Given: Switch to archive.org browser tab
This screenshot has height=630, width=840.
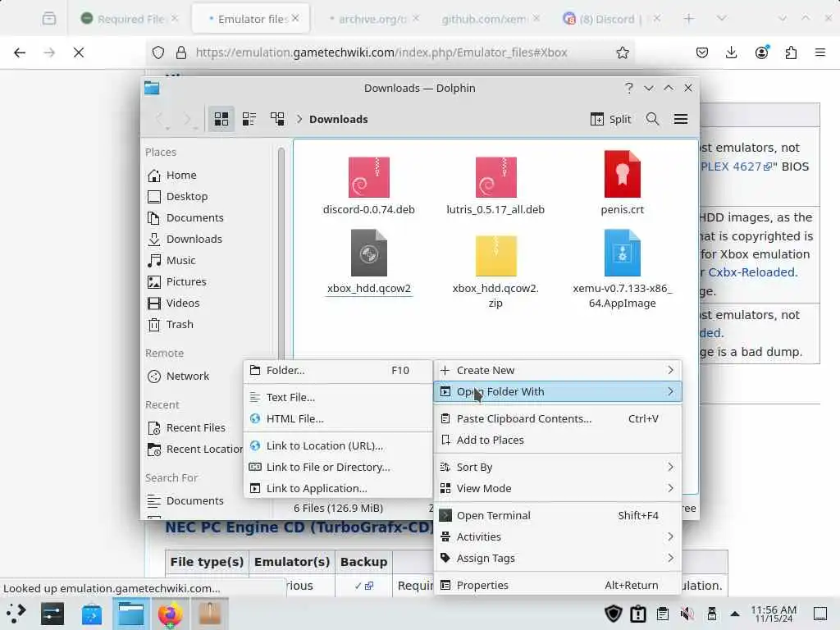Looking at the screenshot, I should 373,20.
